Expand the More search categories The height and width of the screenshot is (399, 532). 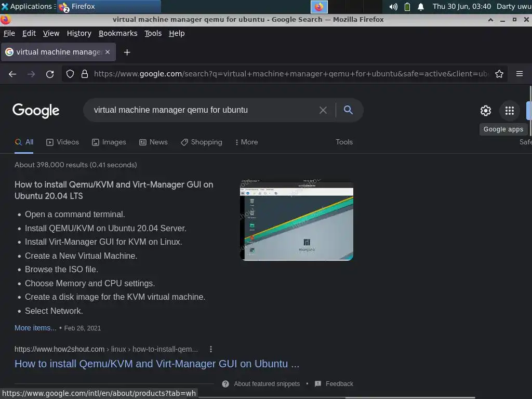point(247,142)
